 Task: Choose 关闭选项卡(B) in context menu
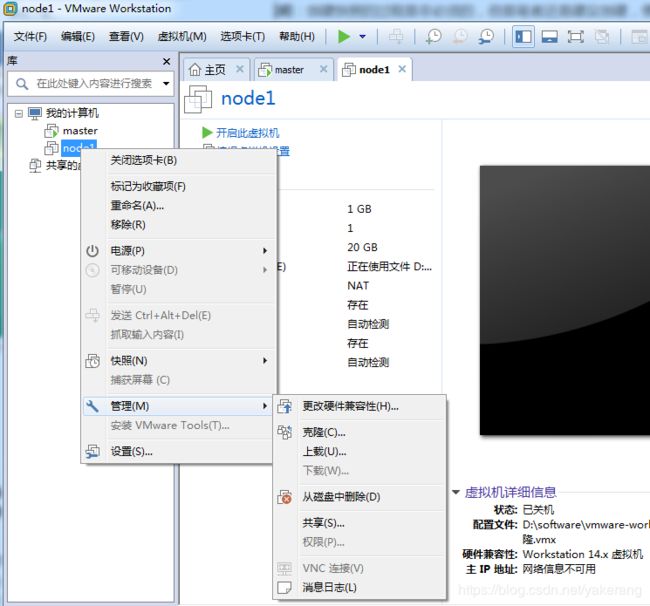[x=179, y=160]
